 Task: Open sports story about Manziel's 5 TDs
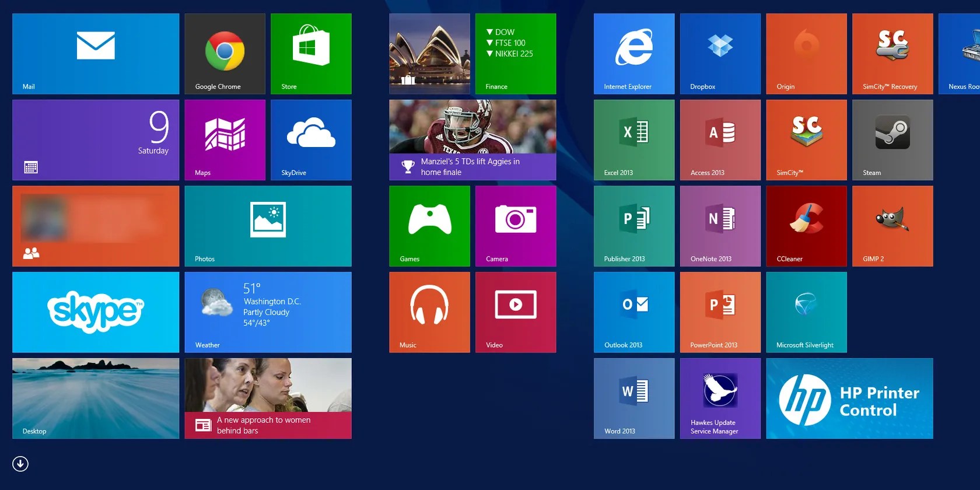473,140
